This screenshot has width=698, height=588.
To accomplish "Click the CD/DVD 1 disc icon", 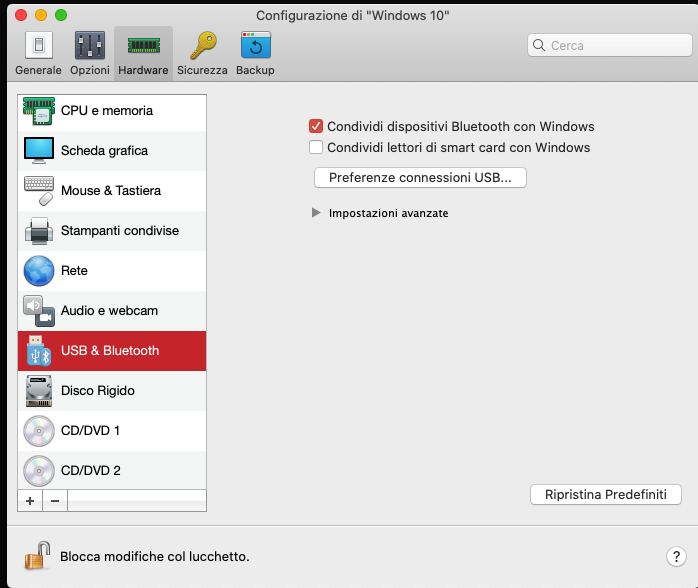I will (x=39, y=431).
